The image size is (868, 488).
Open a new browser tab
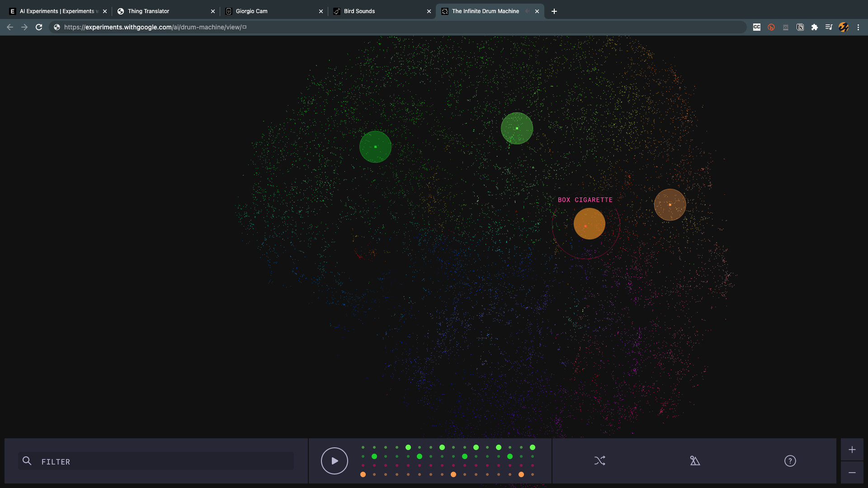(554, 11)
